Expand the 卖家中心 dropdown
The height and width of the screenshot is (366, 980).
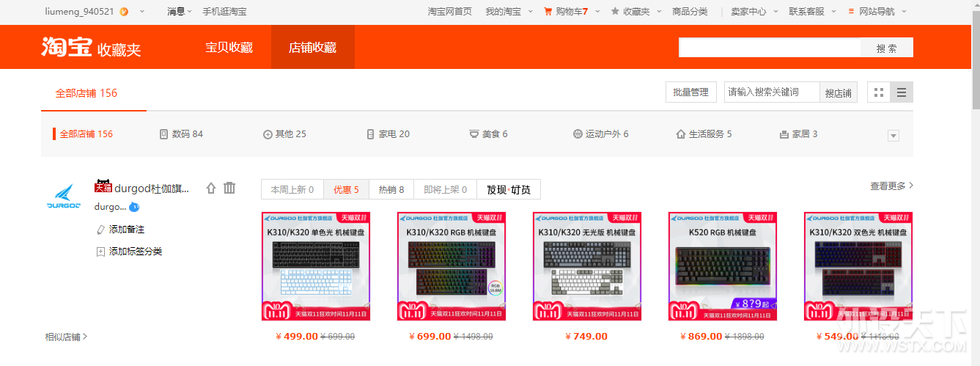[775, 12]
